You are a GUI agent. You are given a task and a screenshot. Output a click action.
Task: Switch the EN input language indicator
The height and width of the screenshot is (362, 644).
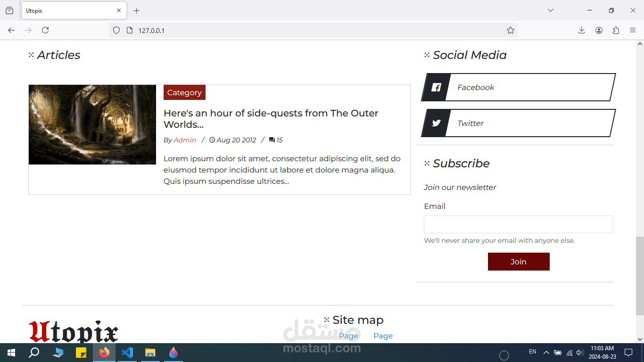(x=533, y=352)
